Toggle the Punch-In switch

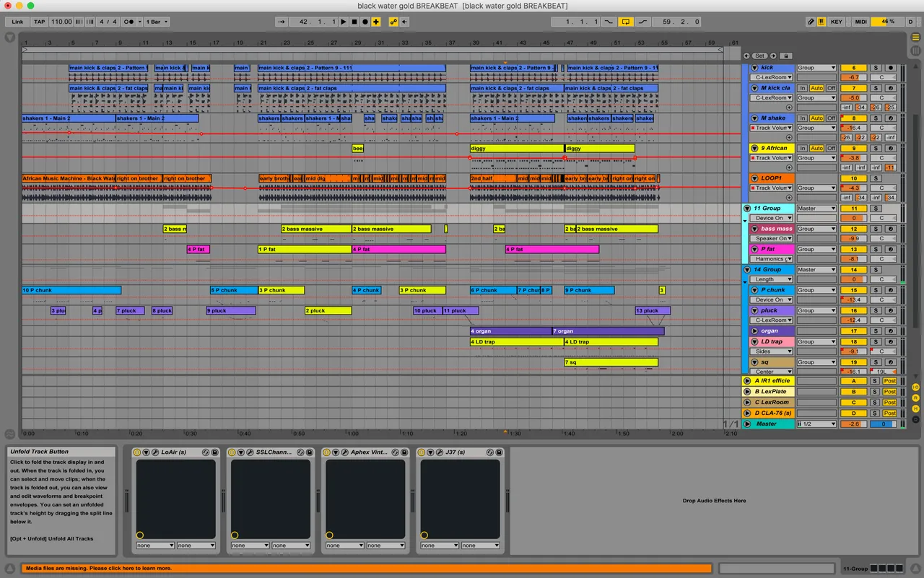[610, 22]
